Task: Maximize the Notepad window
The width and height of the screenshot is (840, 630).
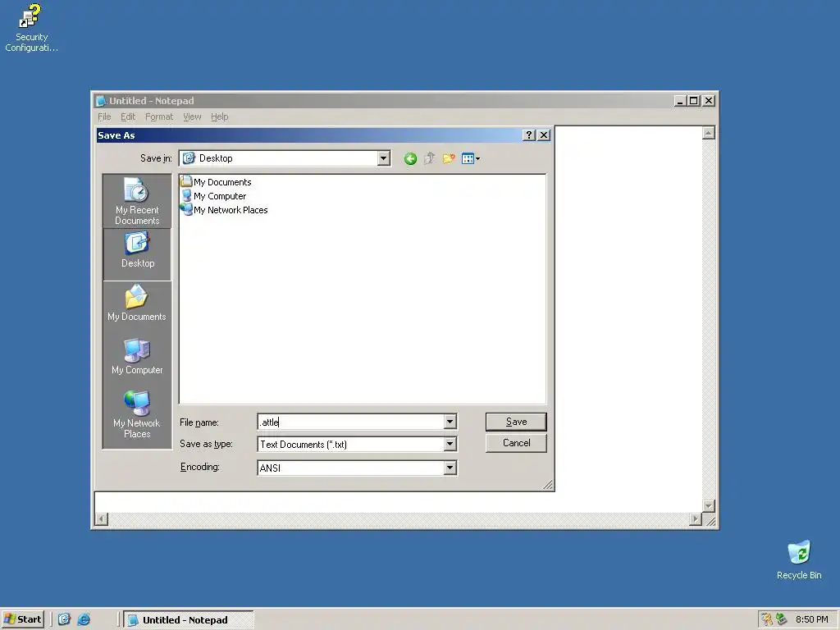Action: click(x=694, y=101)
